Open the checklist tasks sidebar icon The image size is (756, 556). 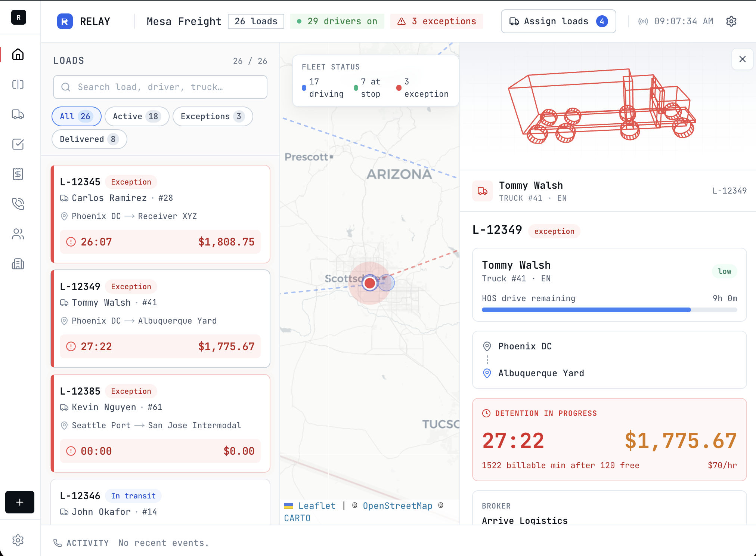[18, 144]
